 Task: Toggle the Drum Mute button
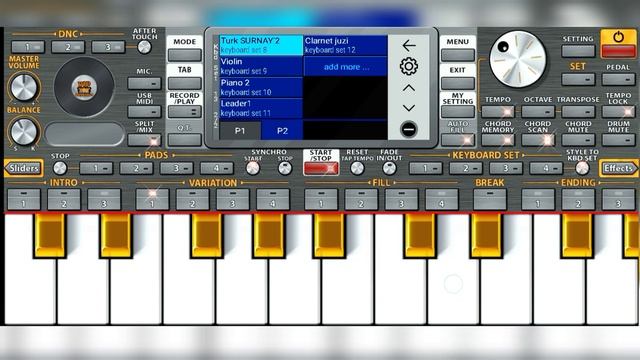[618, 140]
